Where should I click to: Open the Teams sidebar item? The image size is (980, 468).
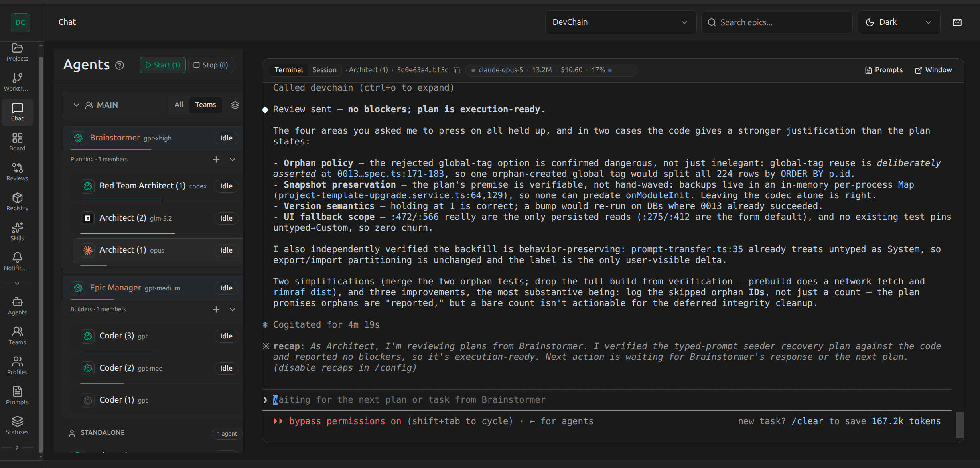pos(17,336)
